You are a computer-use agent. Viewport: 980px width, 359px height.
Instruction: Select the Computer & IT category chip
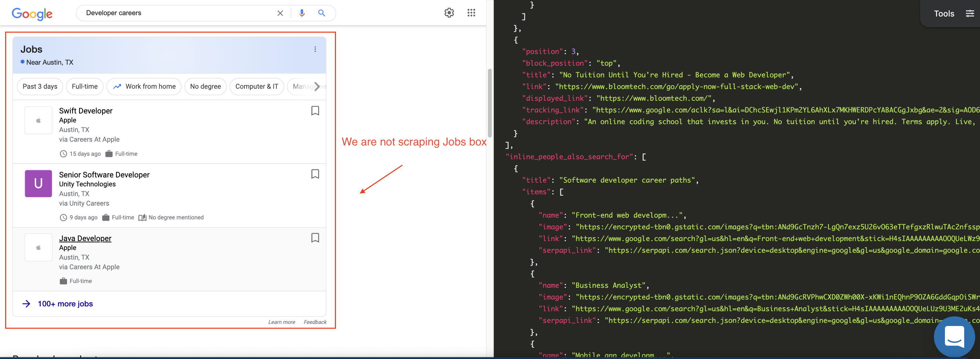(257, 86)
